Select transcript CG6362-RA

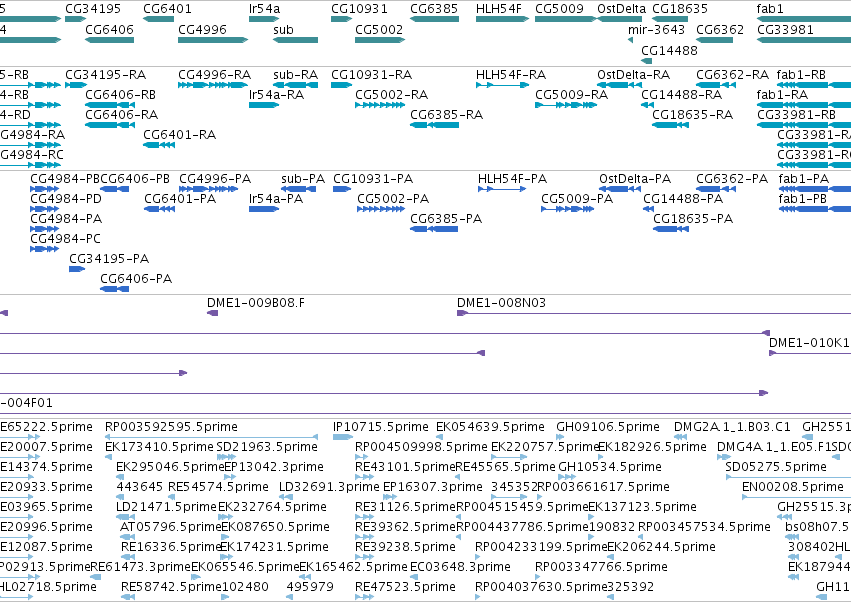[714, 85]
